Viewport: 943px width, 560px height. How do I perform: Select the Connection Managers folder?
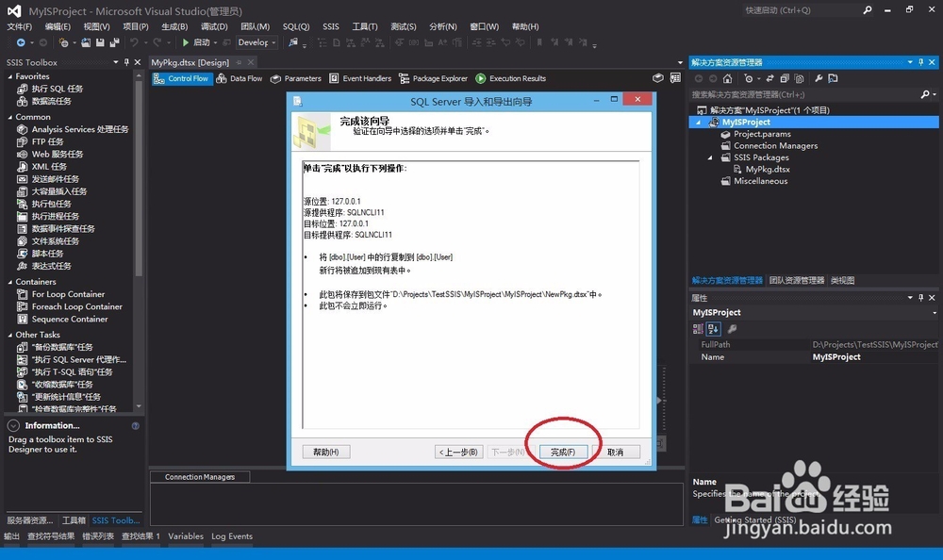775,145
